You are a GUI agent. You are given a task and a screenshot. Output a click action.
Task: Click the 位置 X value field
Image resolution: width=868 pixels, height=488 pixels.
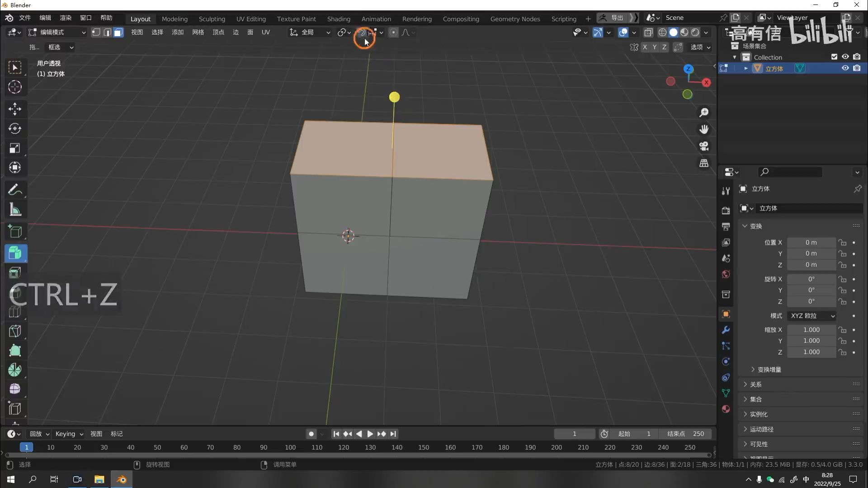811,243
